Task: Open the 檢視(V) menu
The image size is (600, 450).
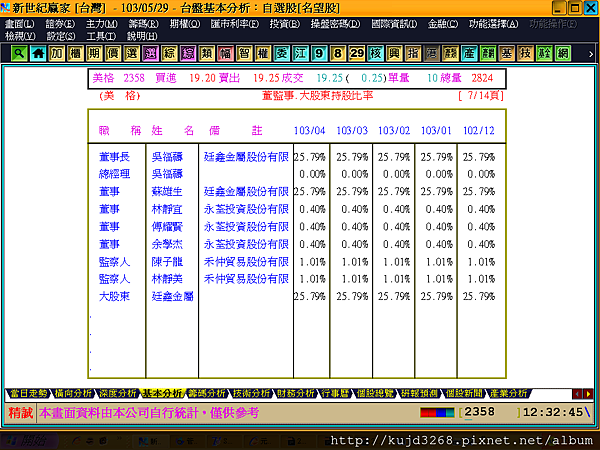Action: coord(20,36)
